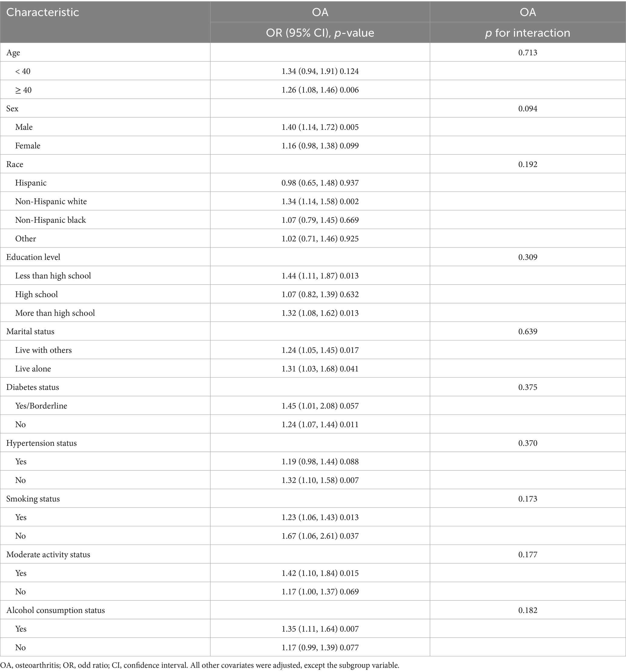Screen dimensions: 626x672
Task: Click the footnote text below the table
Action: [x=199, y=665]
